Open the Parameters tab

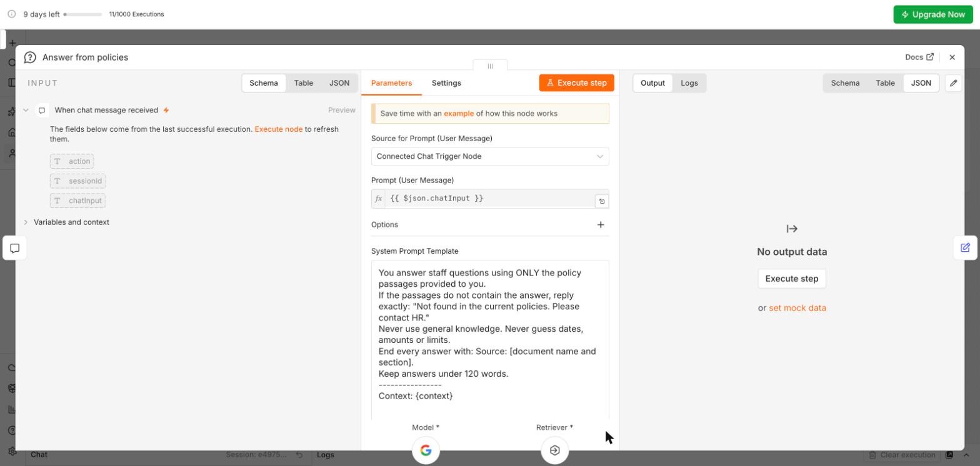coord(391,83)
